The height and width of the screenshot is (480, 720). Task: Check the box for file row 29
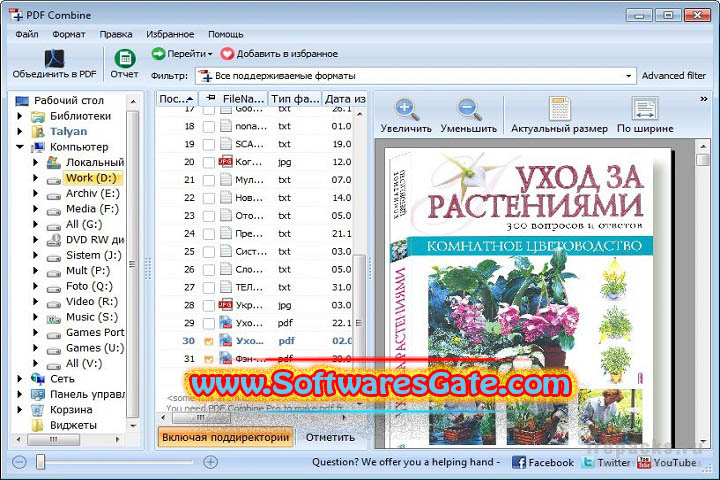pyautogui.click(x=209, y=323)
